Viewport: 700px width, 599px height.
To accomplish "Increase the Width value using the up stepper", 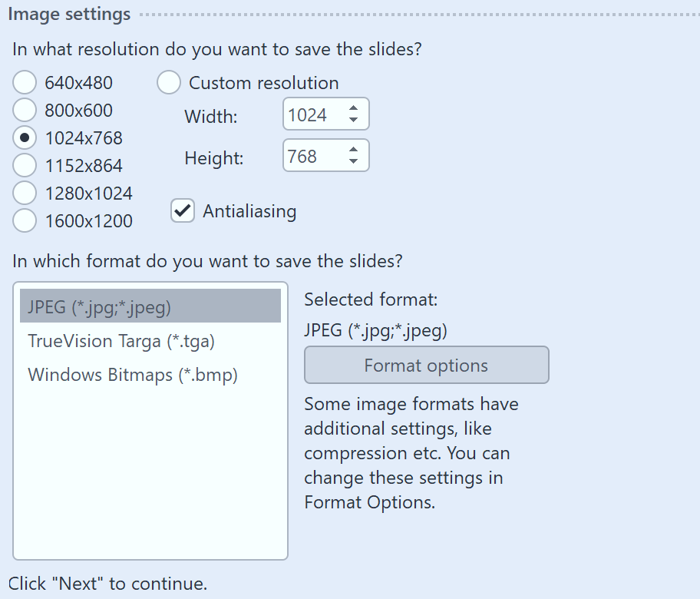I will [354, 108].
